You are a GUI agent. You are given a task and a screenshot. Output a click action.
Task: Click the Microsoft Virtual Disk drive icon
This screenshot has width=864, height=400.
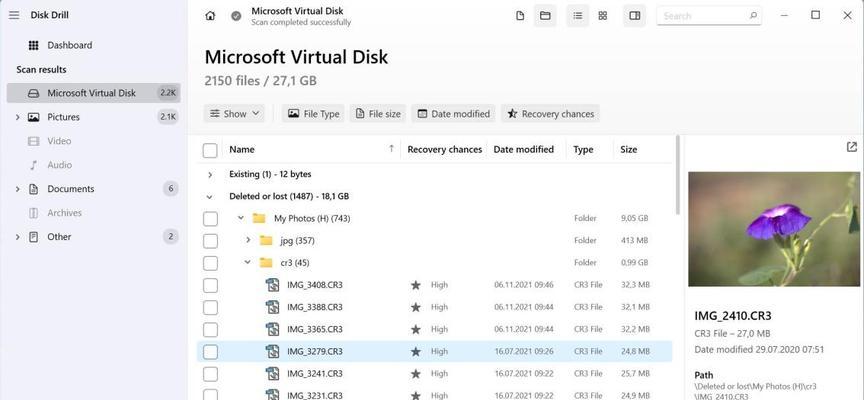(34, 93)
